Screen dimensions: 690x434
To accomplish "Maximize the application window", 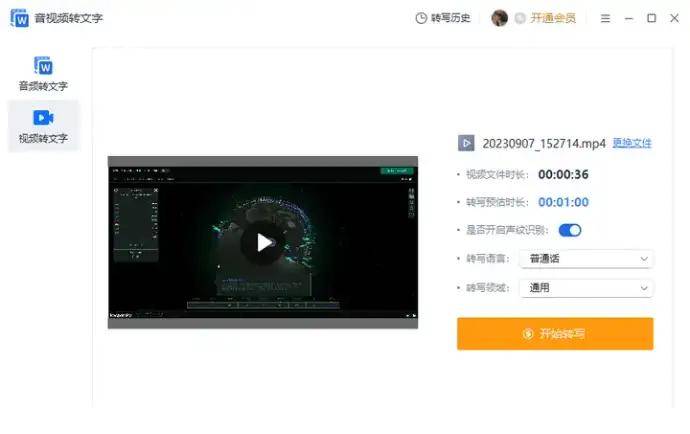I will click(x=652, y=18).
